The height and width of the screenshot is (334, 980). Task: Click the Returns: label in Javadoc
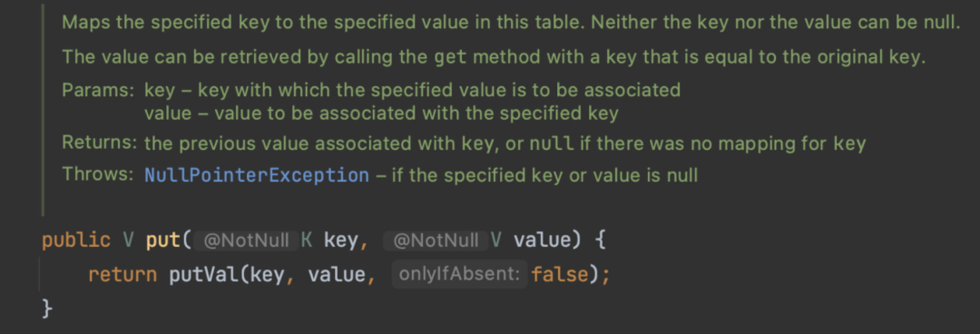pos(100,143)
